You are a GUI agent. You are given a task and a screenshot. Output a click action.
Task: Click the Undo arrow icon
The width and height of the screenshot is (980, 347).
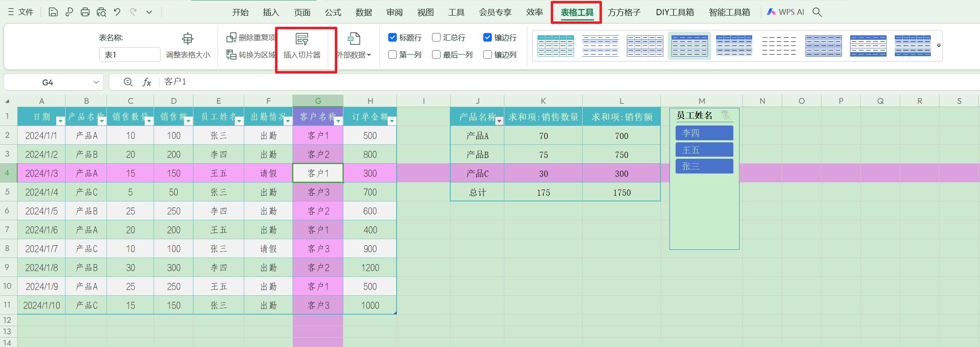117,12
